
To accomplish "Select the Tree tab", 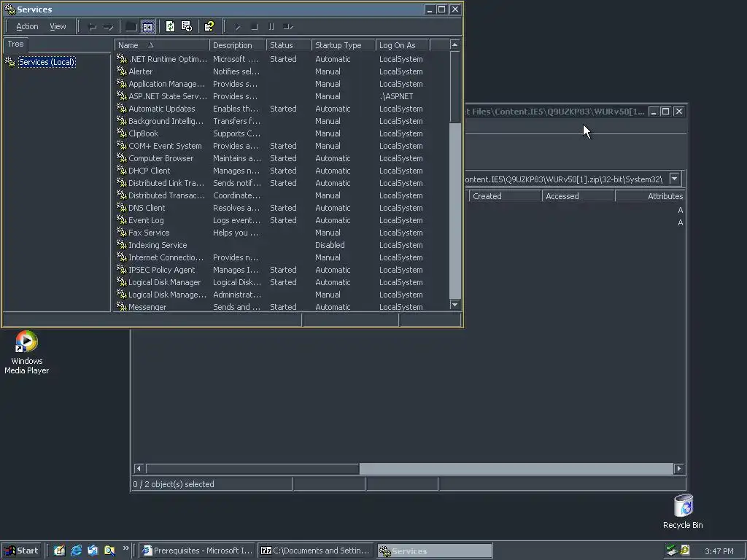I will point(15,44).
